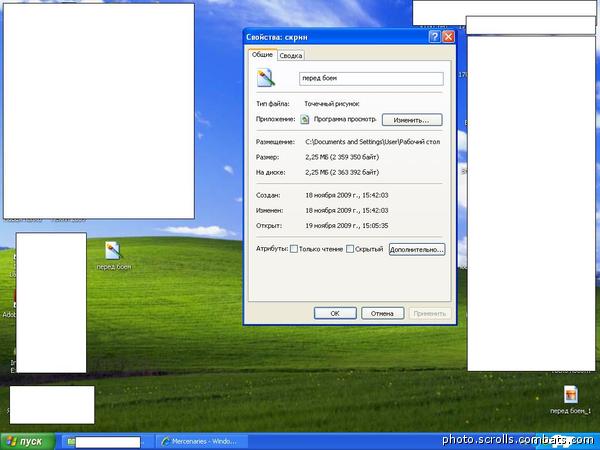Open the Дополнительно... attributes button
The image size is (600, 450).
417,249
